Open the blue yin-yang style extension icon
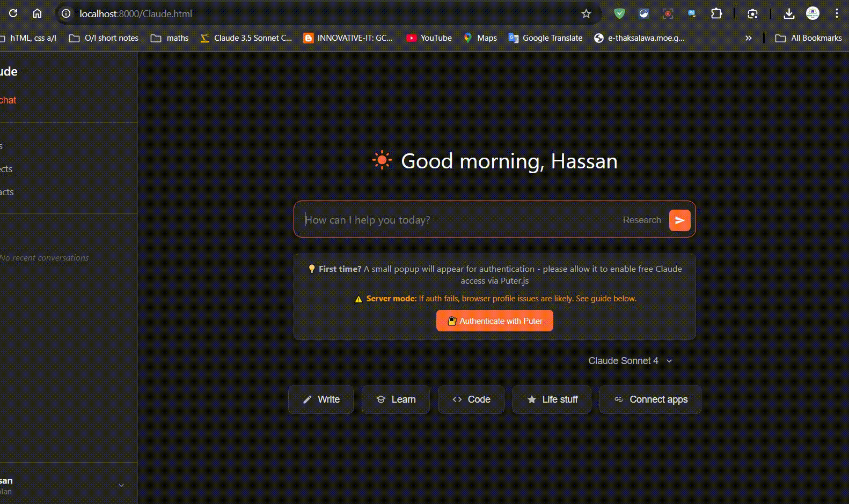Image resolution: width=849 pixels, height=504 pixels. pyautogui.click(x=643, y=13)
